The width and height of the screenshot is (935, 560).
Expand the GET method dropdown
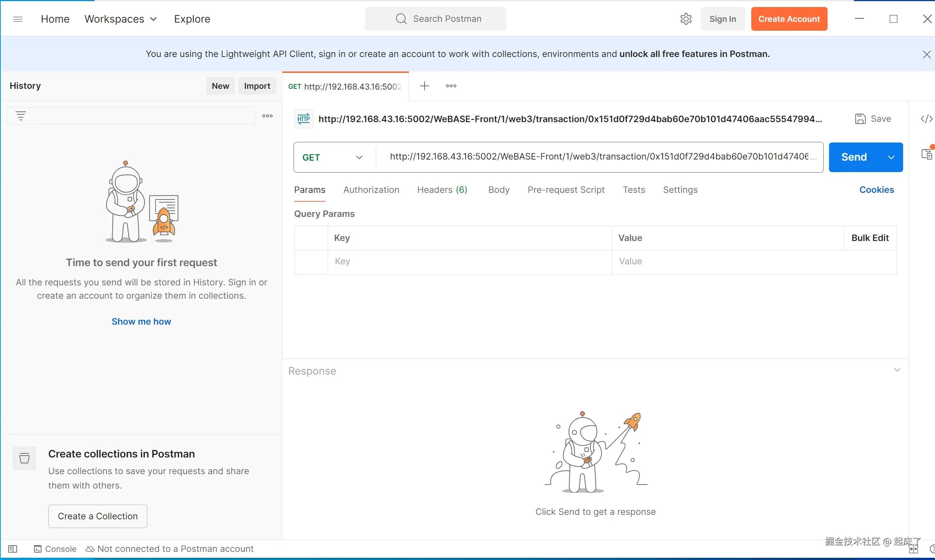point(359,157)
